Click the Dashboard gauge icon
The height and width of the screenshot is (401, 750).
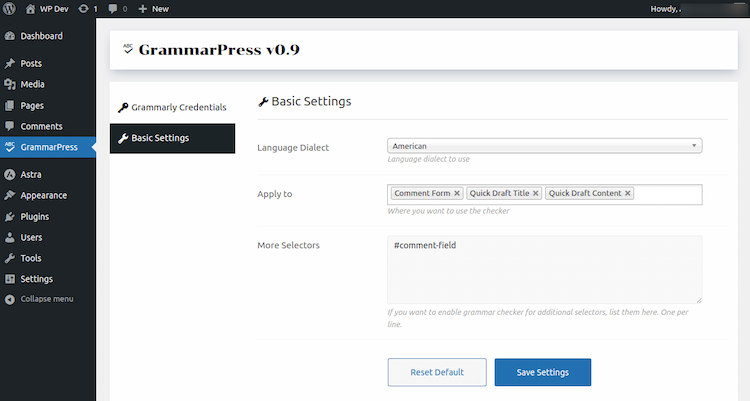coord(10,36)
